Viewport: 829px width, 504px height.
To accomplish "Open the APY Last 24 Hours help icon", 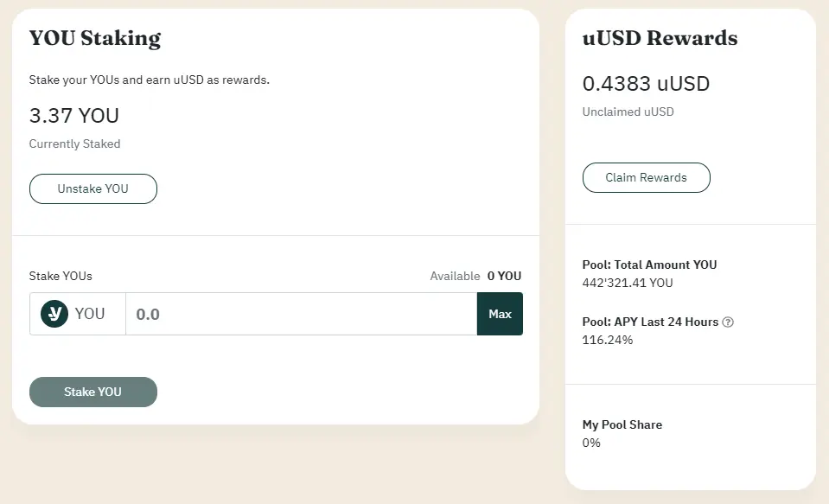I will pos(728,322).
